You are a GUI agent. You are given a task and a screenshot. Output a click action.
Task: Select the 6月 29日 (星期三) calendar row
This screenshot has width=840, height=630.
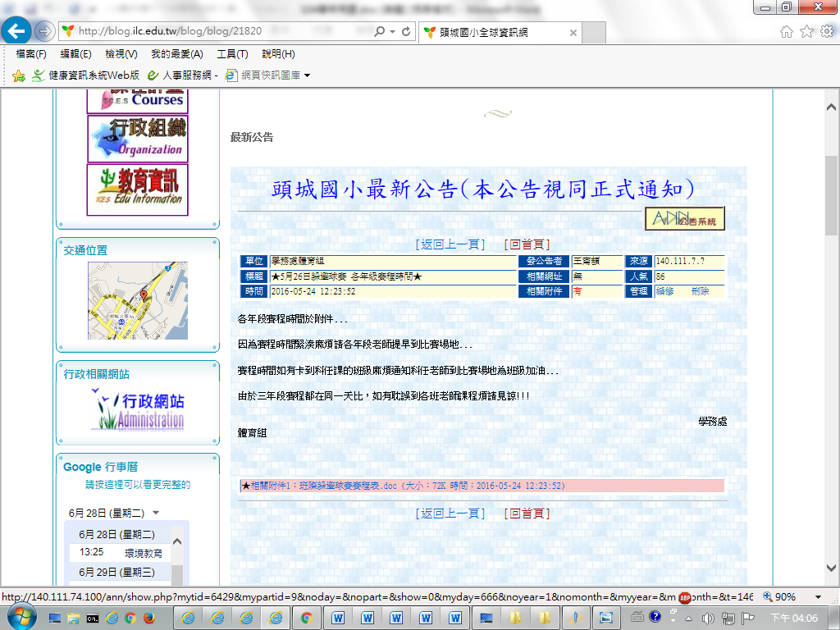pos(117,572)
